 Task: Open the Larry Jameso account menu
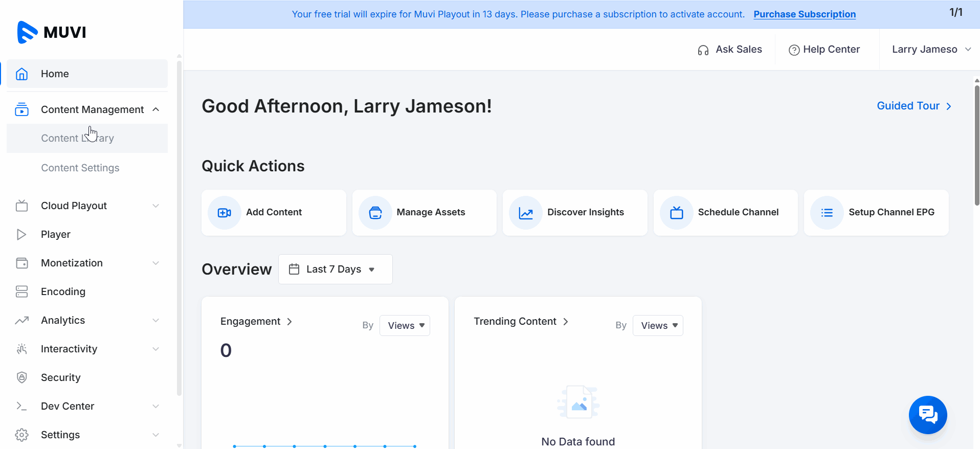click(x=930, y=50)
